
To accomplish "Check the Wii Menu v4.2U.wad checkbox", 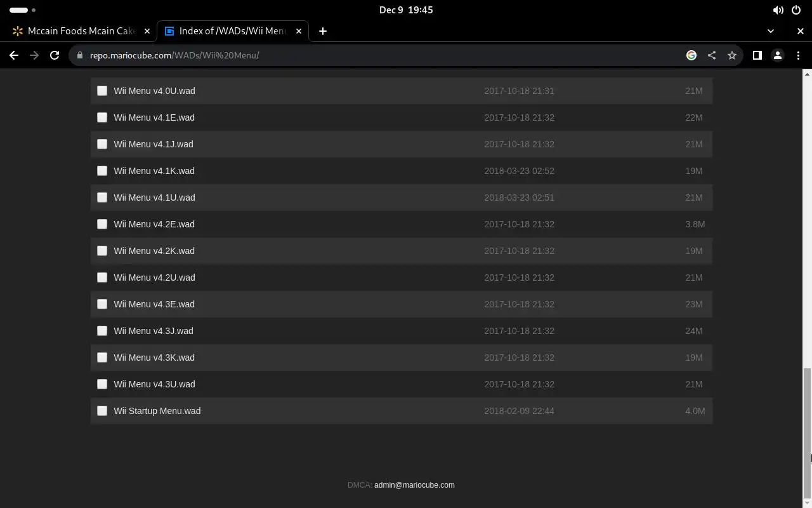I will coord(102,277).
